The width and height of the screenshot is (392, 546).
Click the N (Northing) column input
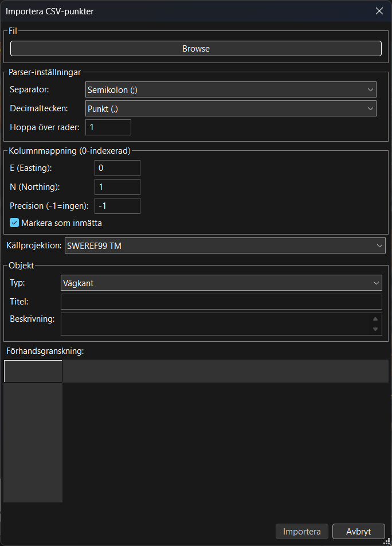117,187
